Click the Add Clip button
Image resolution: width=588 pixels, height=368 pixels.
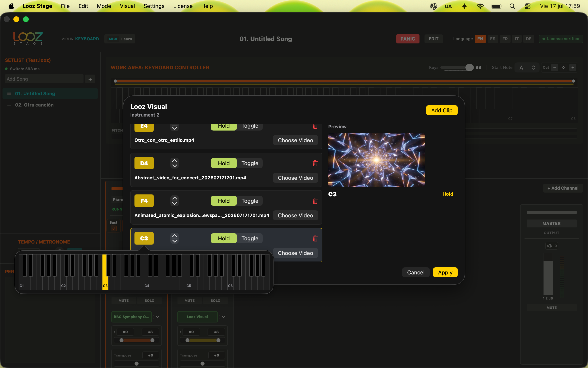[x=442, y=110]
